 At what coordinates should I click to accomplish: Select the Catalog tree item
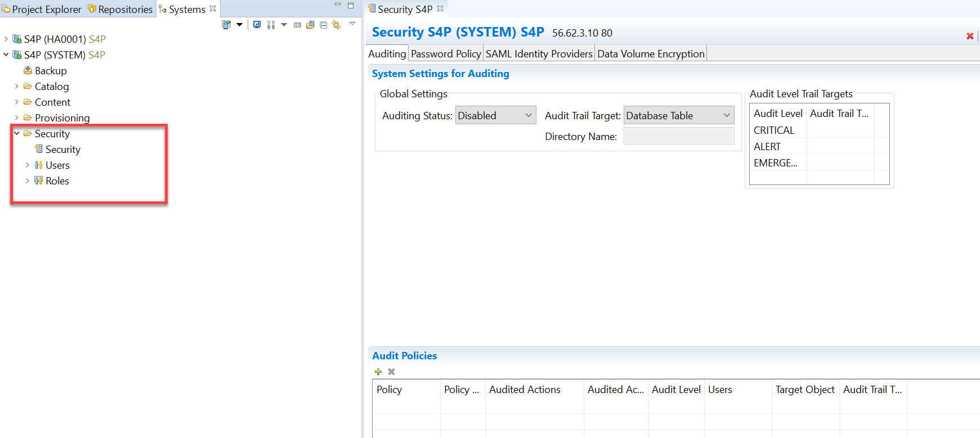point(46,86)
